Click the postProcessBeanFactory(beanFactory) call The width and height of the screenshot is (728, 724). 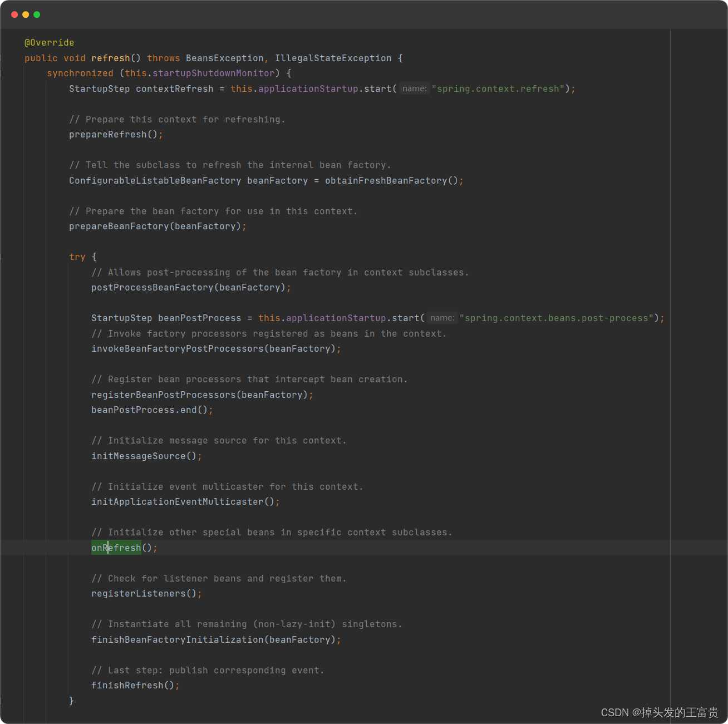(189, 288)
